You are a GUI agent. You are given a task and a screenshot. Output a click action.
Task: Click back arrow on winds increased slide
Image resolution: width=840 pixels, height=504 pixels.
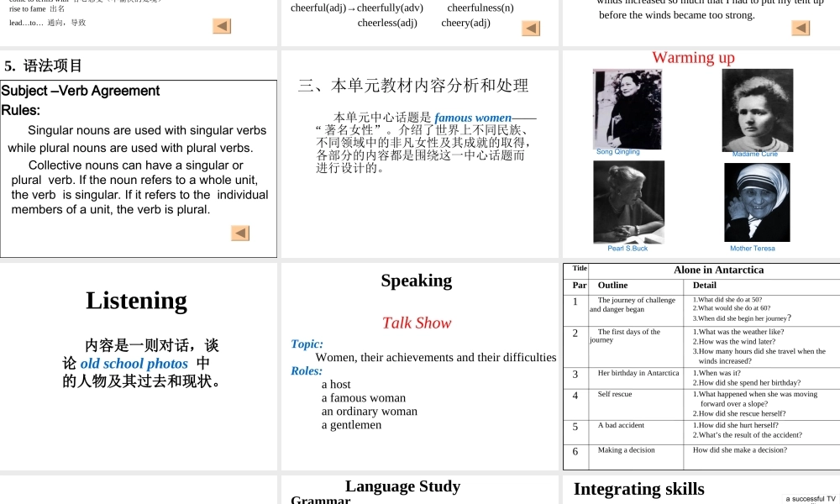(801, 28)
